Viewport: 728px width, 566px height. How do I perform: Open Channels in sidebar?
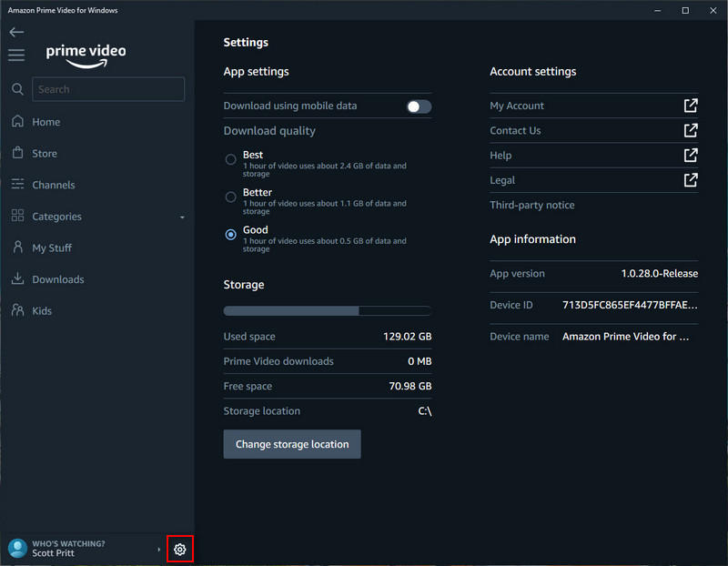(54, 185)
